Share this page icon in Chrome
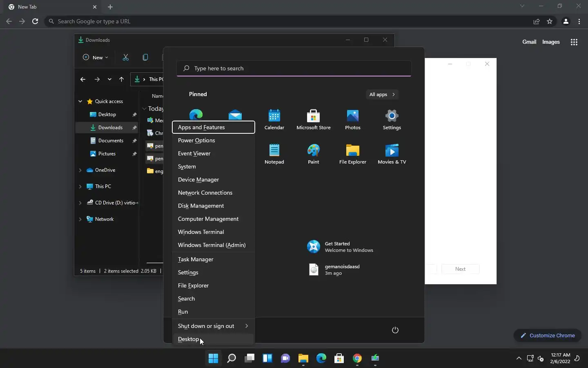Viewport: 588px width, 368px height. [537, 21]
